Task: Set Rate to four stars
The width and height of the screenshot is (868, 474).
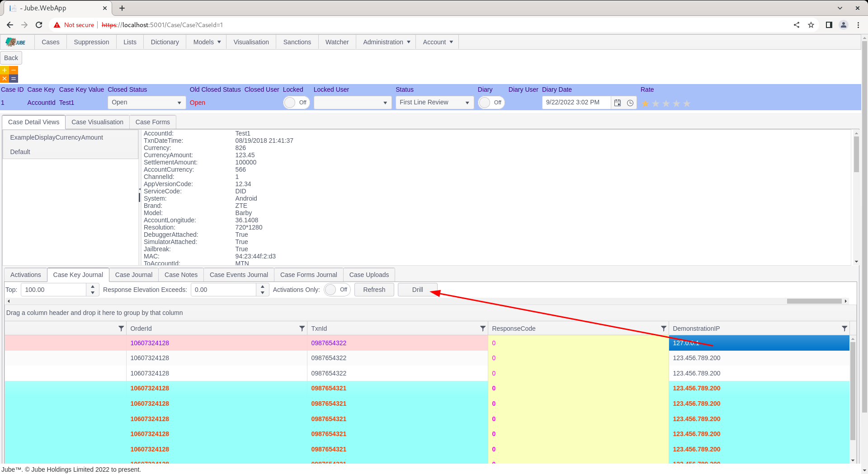Action: (x=676, y=103)
